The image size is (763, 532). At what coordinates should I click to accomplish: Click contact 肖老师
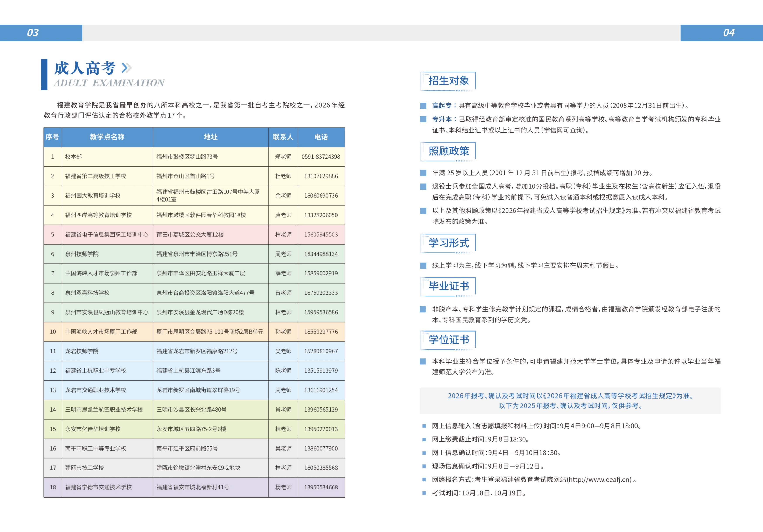283,410
